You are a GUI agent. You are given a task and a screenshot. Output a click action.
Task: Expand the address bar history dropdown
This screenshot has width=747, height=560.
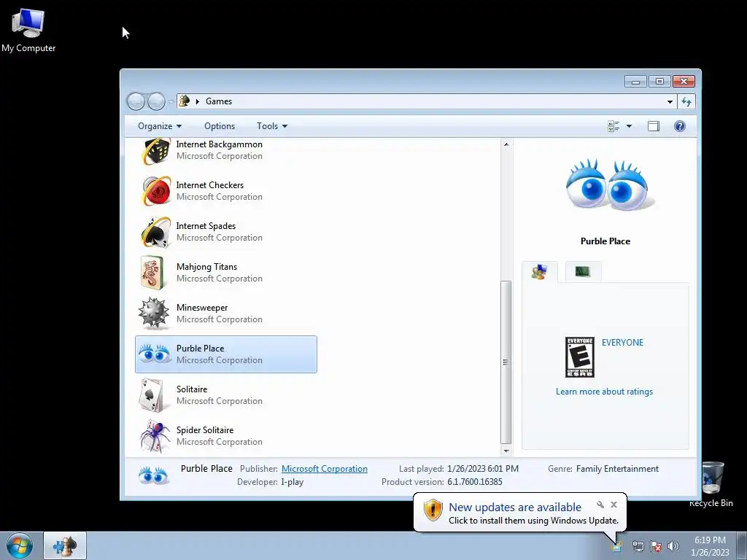point(670,101)
